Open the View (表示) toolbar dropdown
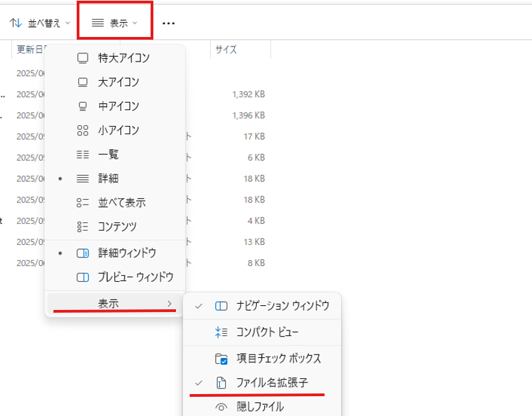The height and width of the screenshot is (416, 532). pos(114,23)
